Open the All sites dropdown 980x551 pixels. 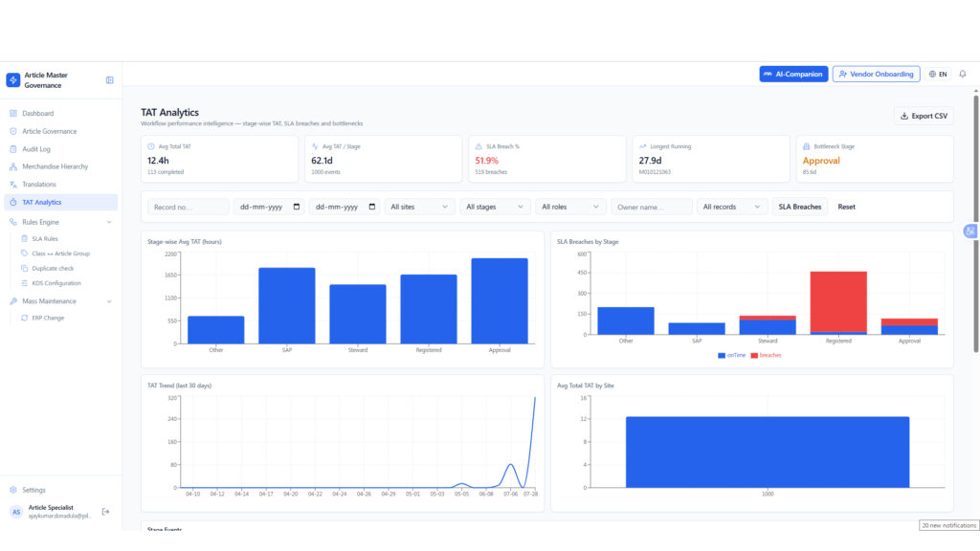pyautogui.click(x=419, y=207)
